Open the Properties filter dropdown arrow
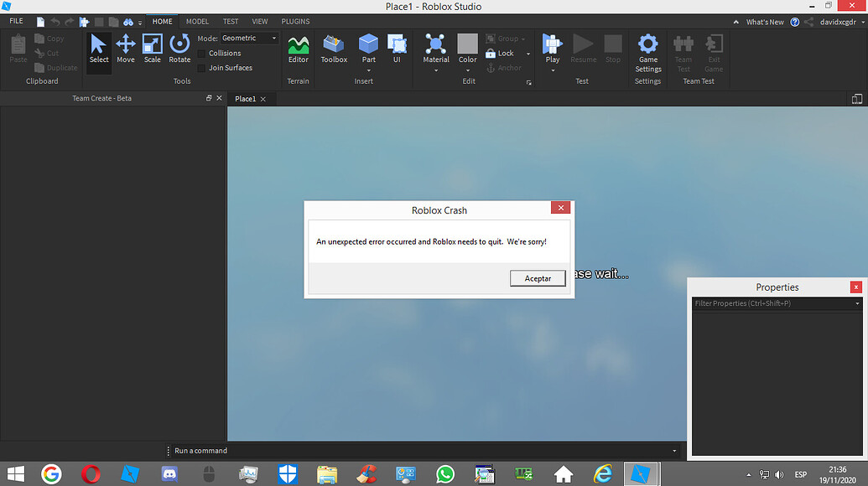The image size is (868, 486). coord(857,303)
